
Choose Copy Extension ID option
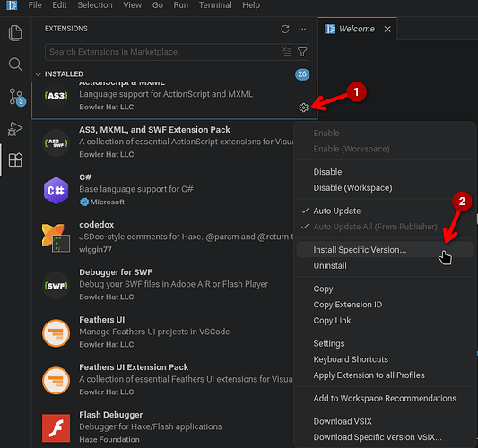coord(348,305)
